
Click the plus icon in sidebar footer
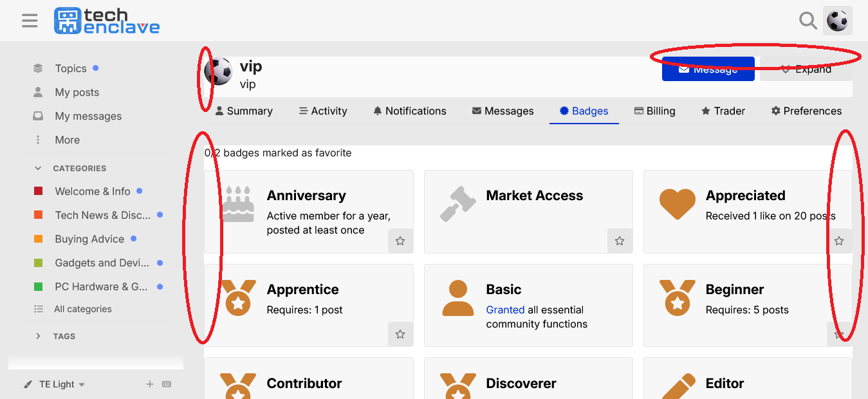click(x=150, y=384)
